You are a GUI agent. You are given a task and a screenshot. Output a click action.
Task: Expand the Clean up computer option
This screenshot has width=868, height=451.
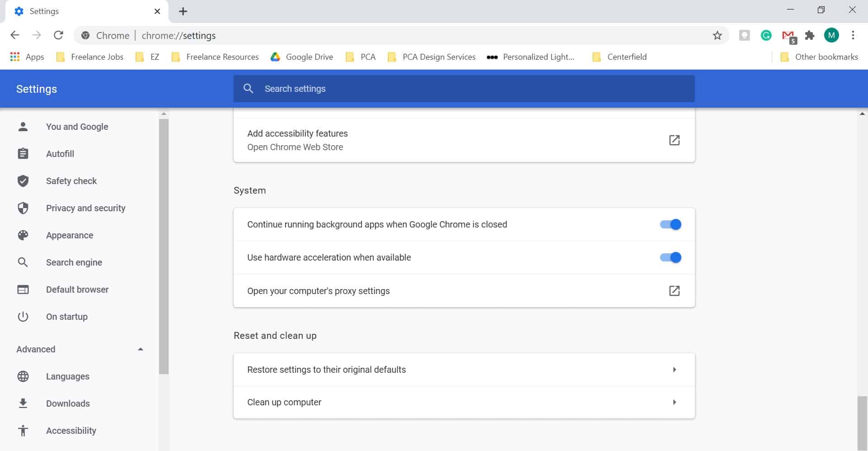point(675,402)
